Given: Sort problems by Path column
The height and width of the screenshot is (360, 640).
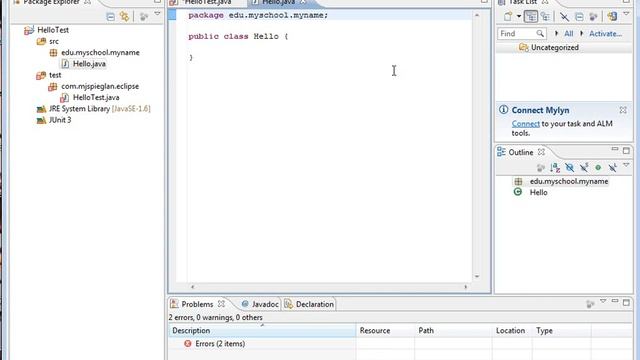Looking at the screenshot, I should [x=453, y=331].
